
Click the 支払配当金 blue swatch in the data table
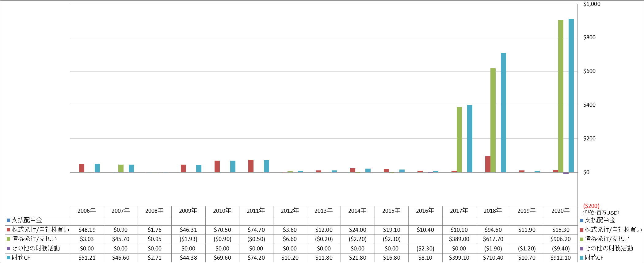(9, 220)
